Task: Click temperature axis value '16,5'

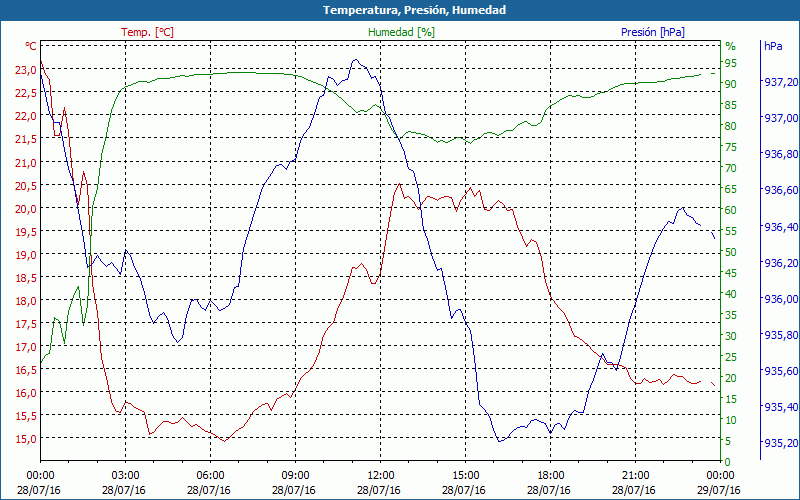Action: pyautogui.click(x=26, y=370)
